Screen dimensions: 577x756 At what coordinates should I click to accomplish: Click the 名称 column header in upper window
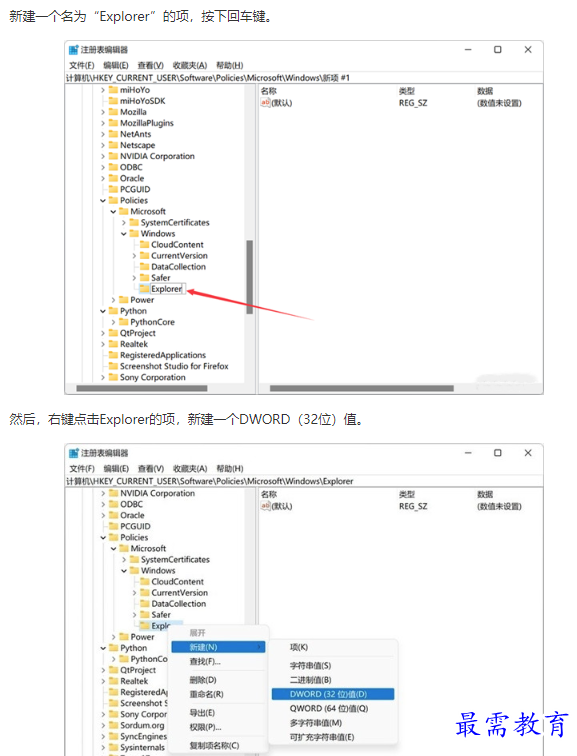pyautogui.click(x=269, y=91)
